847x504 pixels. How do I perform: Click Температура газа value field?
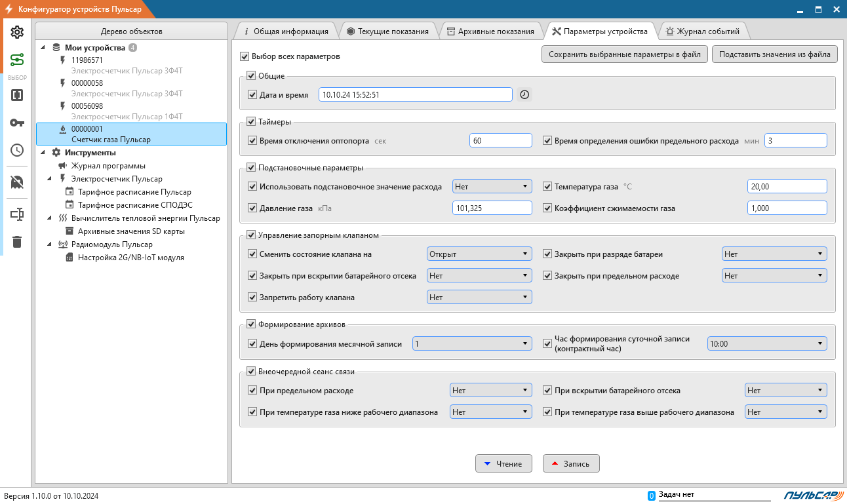pos(787,186)
